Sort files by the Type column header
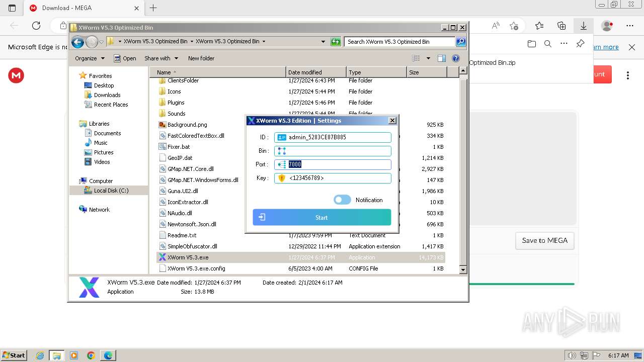Image resolution: width=644 pixels, height=362 pixels. click(x=376, y=72)
